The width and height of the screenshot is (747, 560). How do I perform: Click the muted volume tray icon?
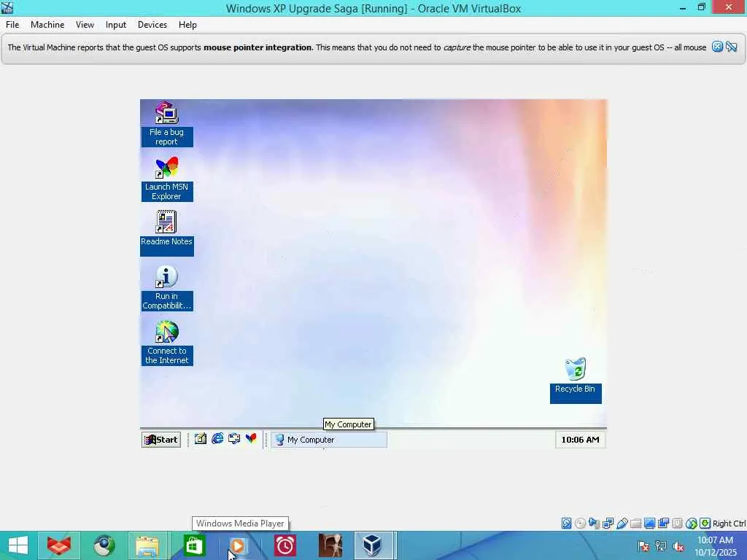click(x=678, y=546)
